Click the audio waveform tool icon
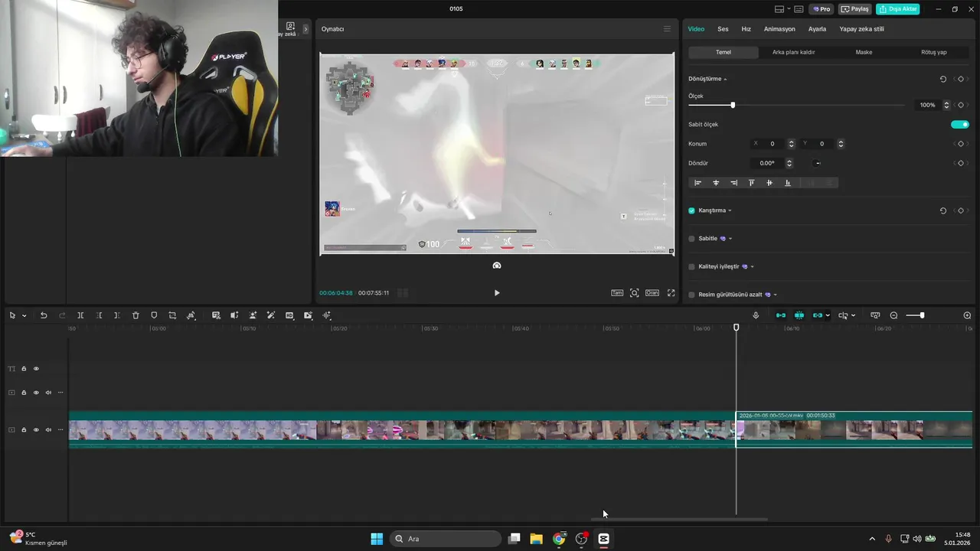The height and width of the screenshot is (551, 980). tap(326, 315)
